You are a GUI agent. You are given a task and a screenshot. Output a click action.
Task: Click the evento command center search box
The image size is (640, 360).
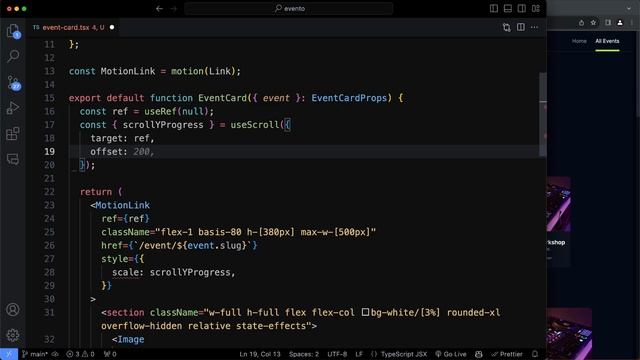(x=289, y=9)
